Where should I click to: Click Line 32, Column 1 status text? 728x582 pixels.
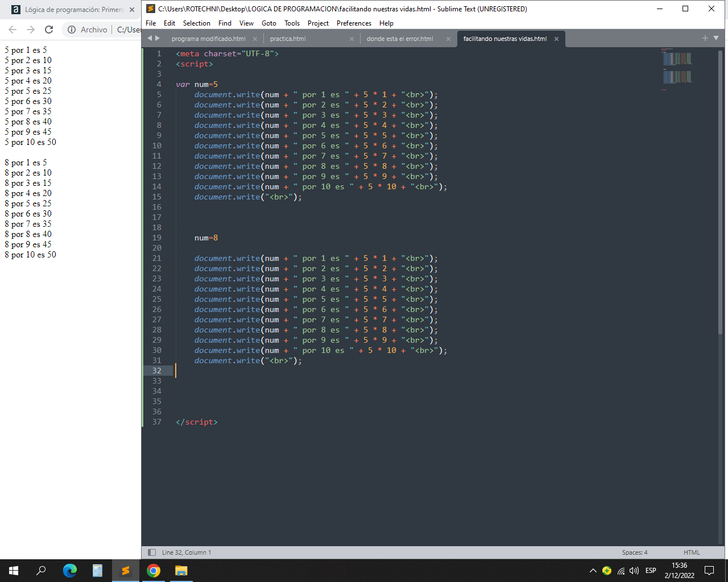[187, 552]
